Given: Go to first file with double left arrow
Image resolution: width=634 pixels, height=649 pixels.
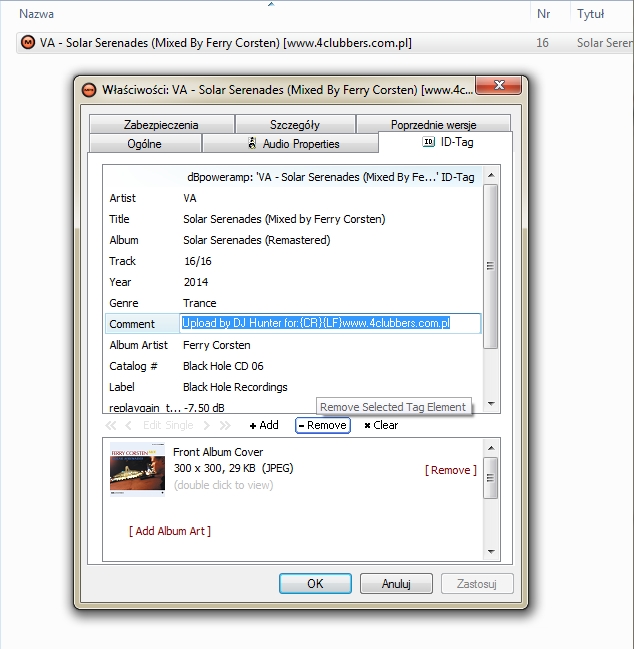Looking at the screenshot, I should tap(110, 425).
